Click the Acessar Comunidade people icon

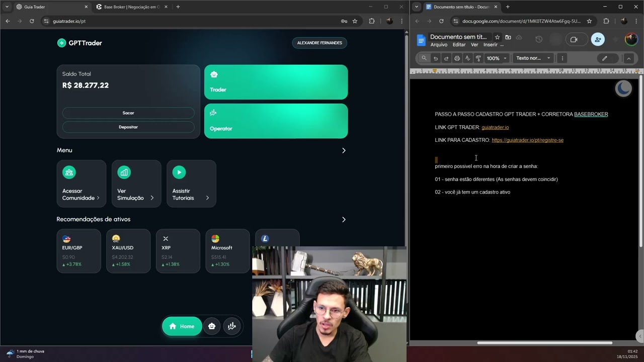point(69,172)
